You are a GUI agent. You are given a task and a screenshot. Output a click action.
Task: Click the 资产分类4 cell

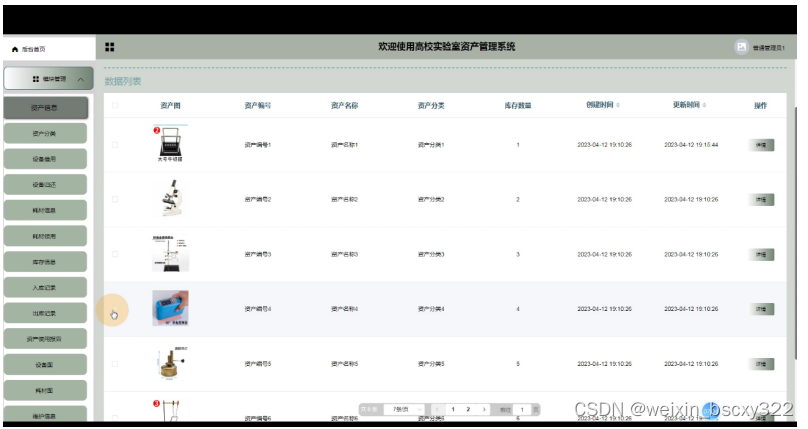click(x=431, y=309)
